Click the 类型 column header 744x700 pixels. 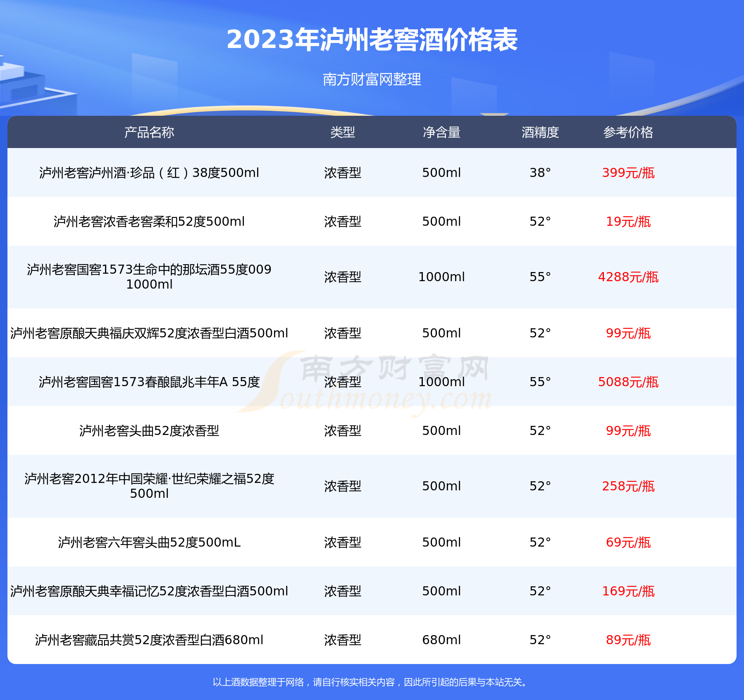343,132
